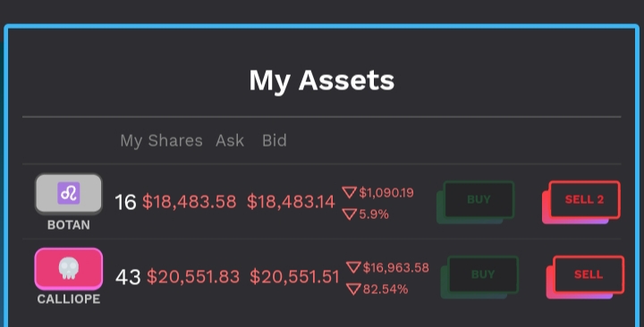Click BOTAN's ask price $18,483.58
The width and height of the screenshot is (644, 327).
tap(190, 202)
